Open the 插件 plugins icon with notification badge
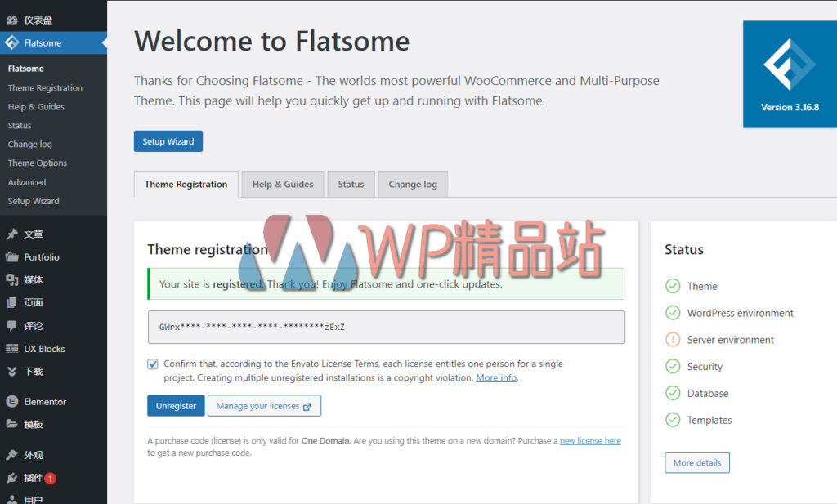This screenshot has width=837, height=504. point(11,476)
